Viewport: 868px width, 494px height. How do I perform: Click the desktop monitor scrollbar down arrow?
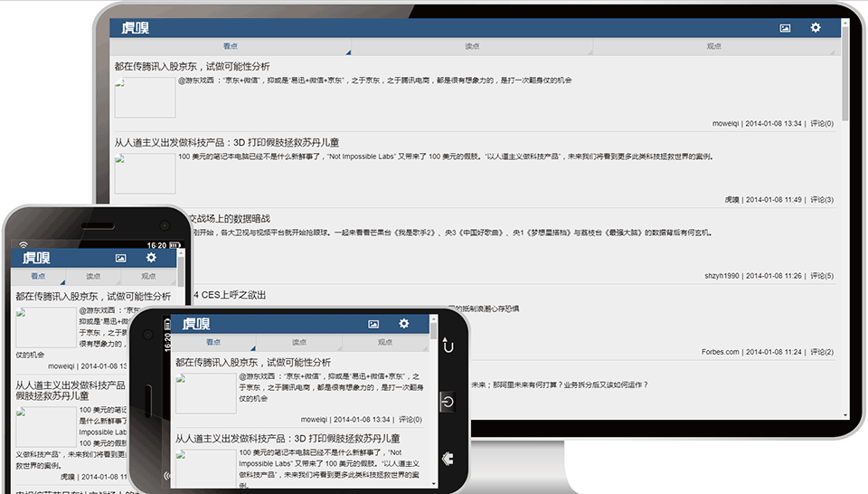tap(844, 414)
